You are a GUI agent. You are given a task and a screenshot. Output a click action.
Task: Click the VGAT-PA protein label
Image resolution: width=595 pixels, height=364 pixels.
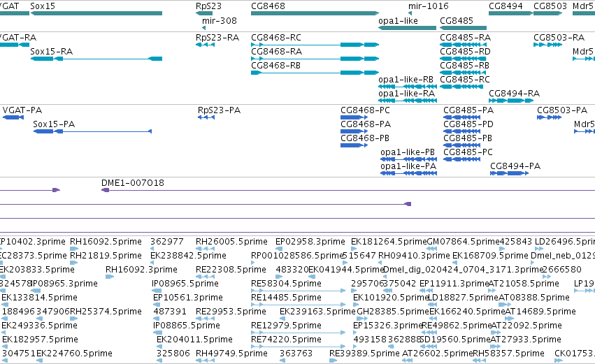22,110
